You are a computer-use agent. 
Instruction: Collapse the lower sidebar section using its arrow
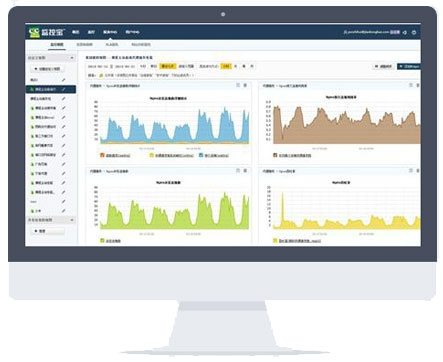tap(72, 220)
